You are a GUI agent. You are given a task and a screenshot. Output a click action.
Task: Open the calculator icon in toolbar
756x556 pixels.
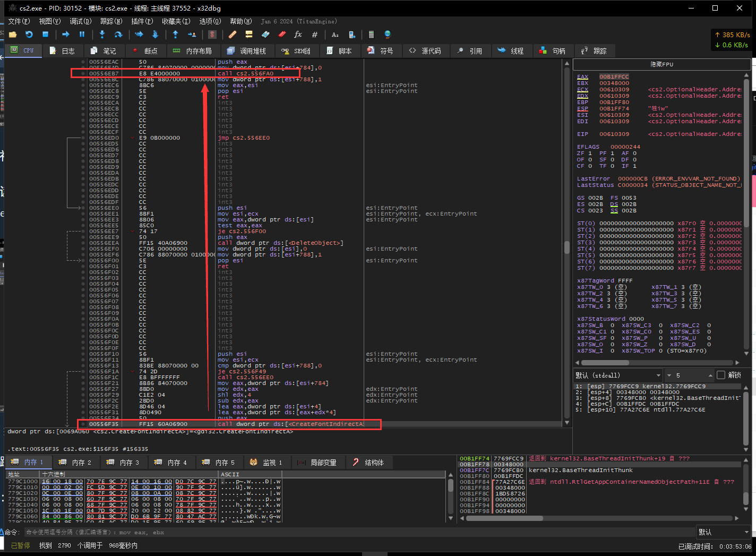coord(371,35)
